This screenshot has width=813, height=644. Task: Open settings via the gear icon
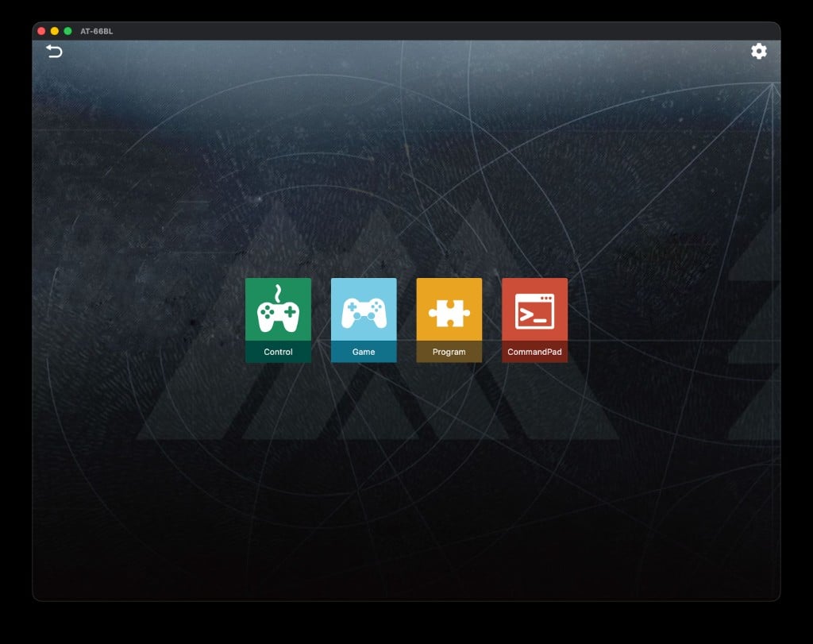click(x=758, y=51)
